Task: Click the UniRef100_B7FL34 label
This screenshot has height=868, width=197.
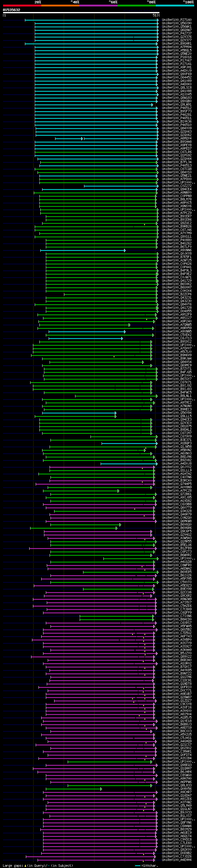Action: click(176, 162)
